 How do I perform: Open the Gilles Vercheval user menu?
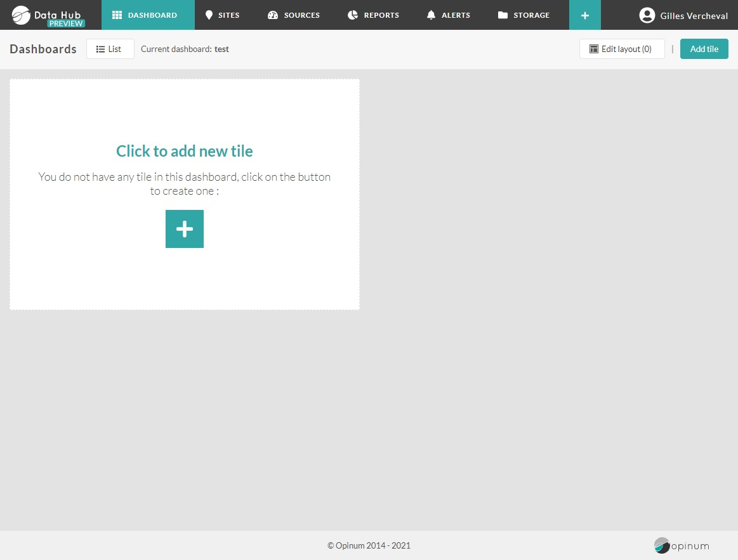click(694, 16)
